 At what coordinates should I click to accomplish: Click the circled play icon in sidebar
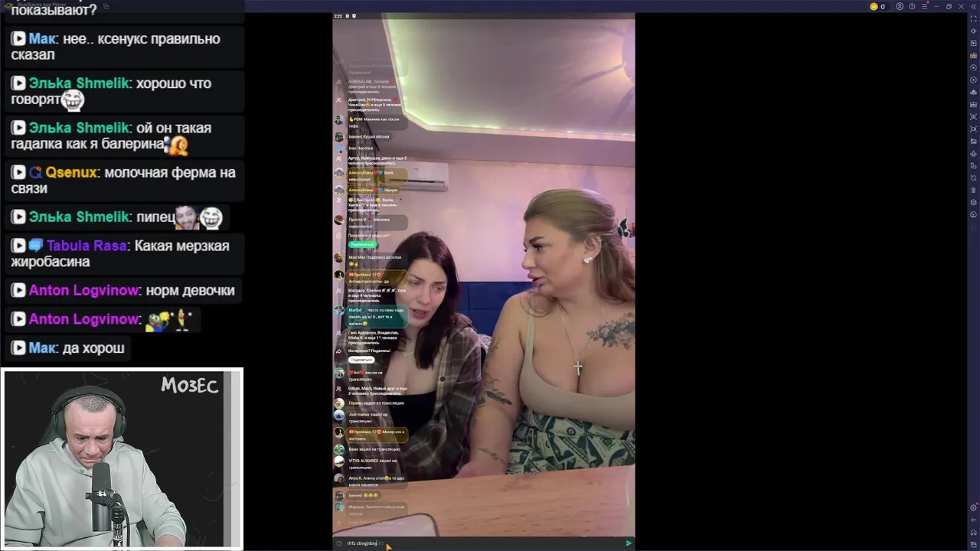coord(974,68)
